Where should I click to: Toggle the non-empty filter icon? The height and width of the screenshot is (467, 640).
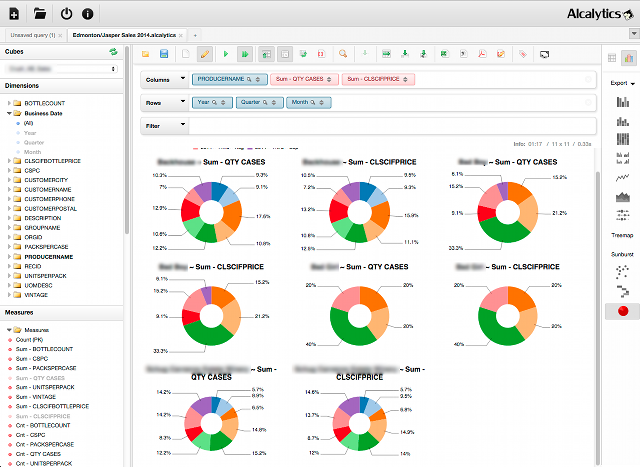(x=285, y=54)
